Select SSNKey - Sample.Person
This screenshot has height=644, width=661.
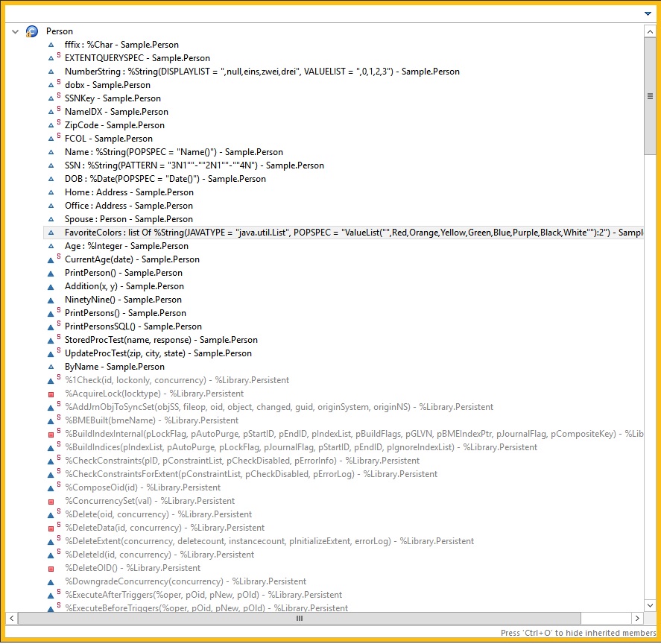point(113,98)
